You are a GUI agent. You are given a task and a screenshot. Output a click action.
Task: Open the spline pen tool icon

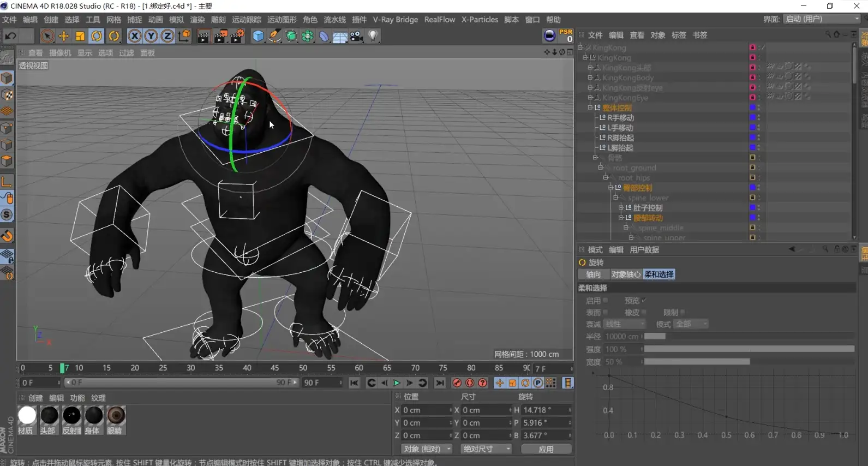(x=275, y=36)
